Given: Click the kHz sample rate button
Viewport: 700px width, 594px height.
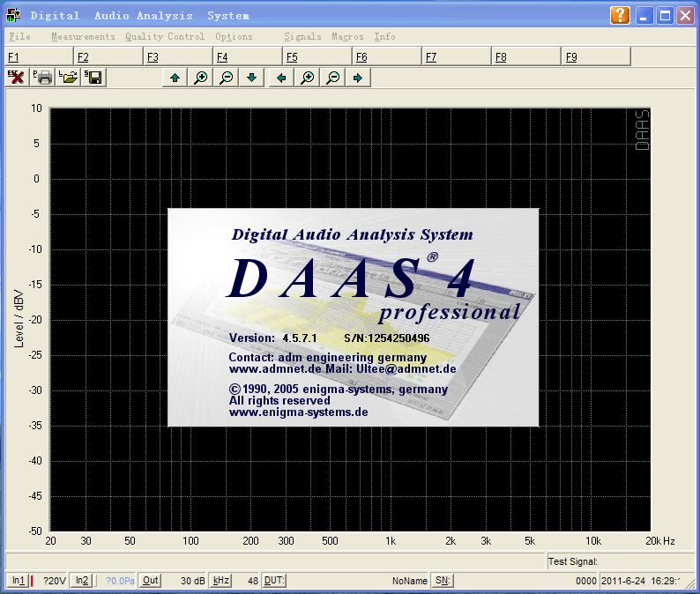Looking at the screenshot, I should point(221,581).
